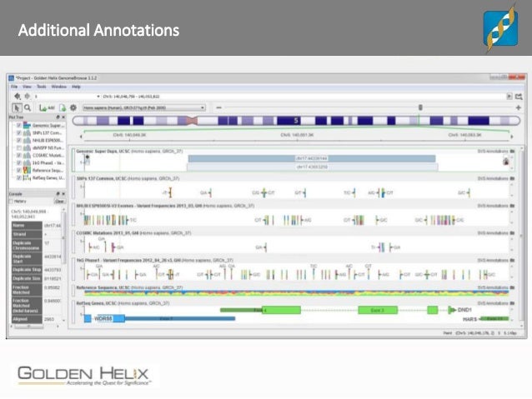Viewport: 532px width, 399px height.
Task: Click the chr17:44336144 duplication bar
Action: click(x=312, y=158)
